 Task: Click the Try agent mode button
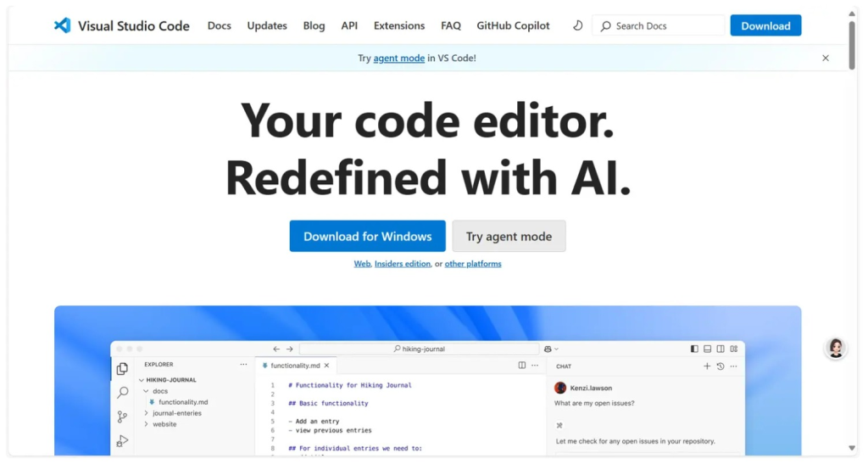[509, 237]
